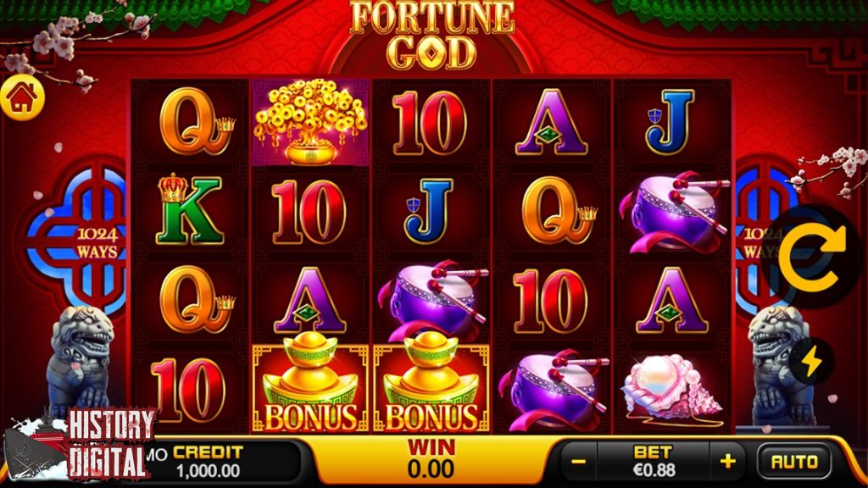Image resolution: width=868 pixels, height=488 pixels.
Task: Click the BET €0.88 display
Action: [654, 461]
